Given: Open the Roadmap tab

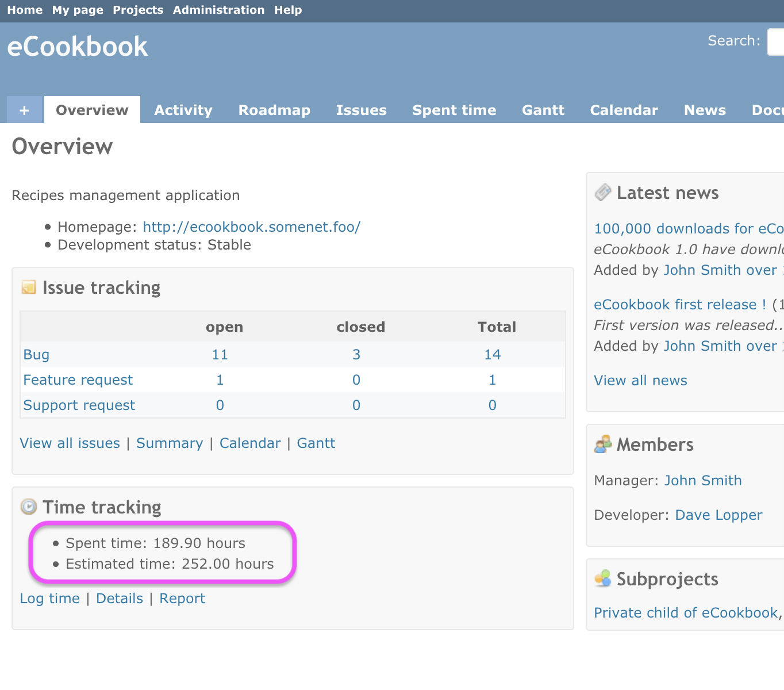Looking at the screenshot, I should click(274, 110).
